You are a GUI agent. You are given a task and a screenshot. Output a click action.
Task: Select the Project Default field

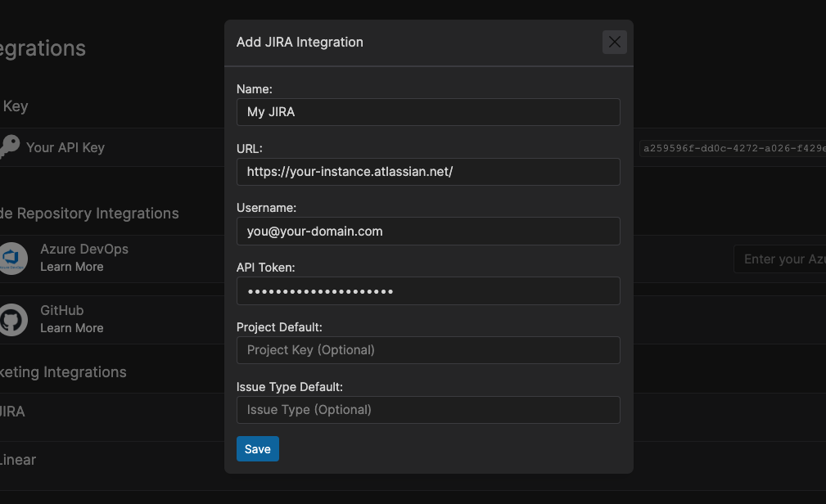pos(428,350)
